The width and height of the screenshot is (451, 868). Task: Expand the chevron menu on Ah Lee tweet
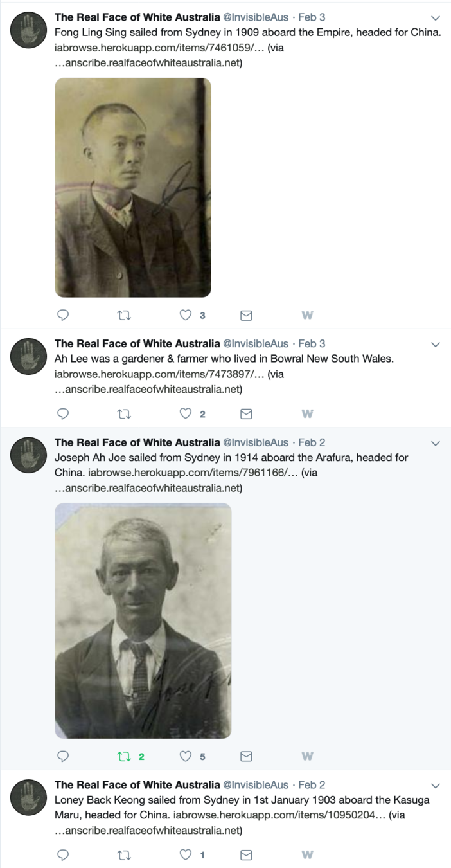point(436,344)
